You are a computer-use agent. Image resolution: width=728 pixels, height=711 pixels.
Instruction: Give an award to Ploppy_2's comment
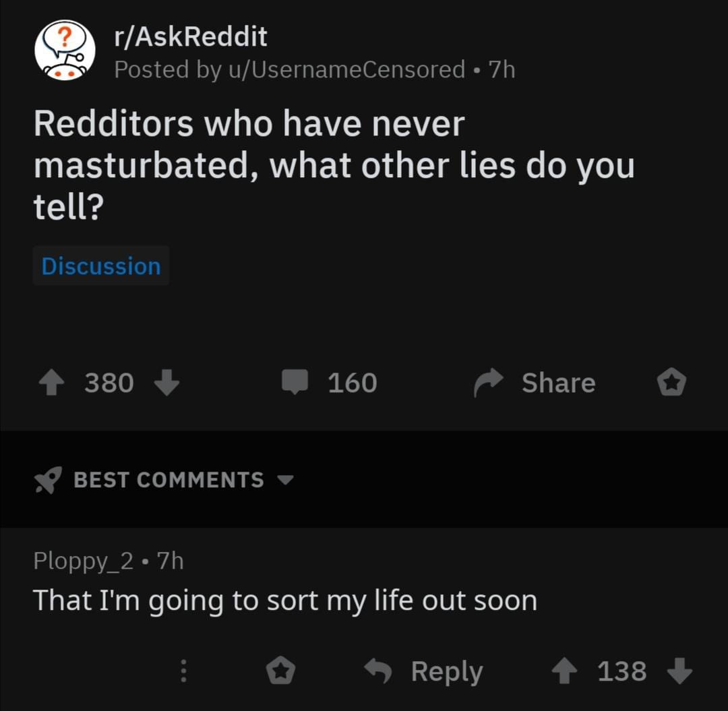280,671
